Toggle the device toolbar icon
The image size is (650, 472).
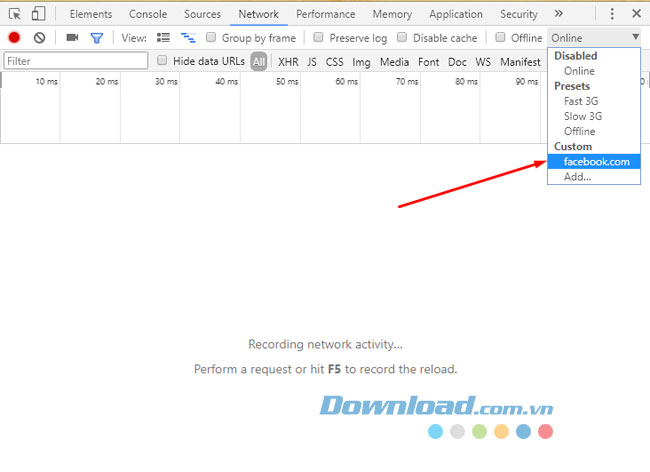[38, 14]
